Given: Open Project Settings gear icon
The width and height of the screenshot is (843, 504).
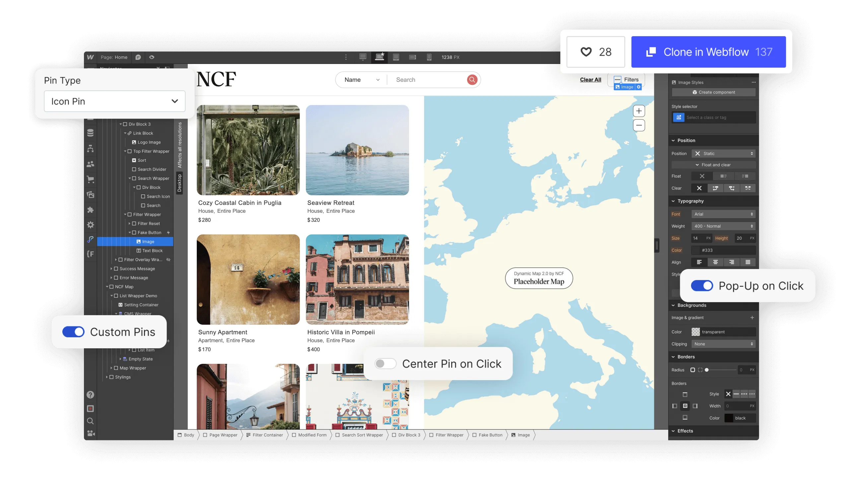Looking at the screenshot, I should point(90,224).
